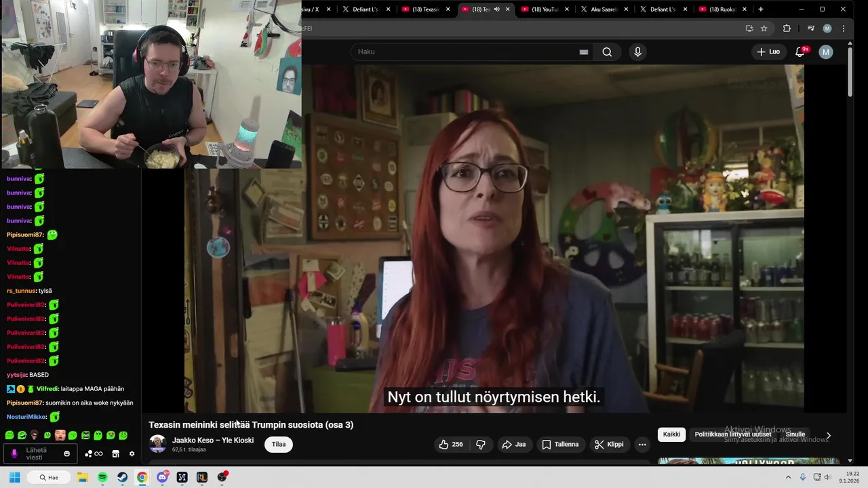868x488 pixels.
Task: Mute the playing tab via speaker icon
Action: point(497,9)
